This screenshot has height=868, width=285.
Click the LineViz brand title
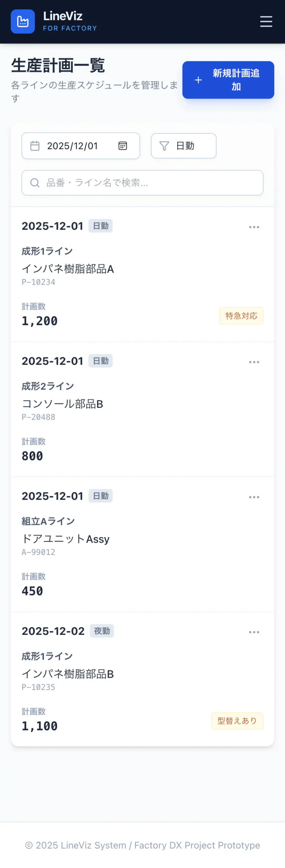coord(63,16)
